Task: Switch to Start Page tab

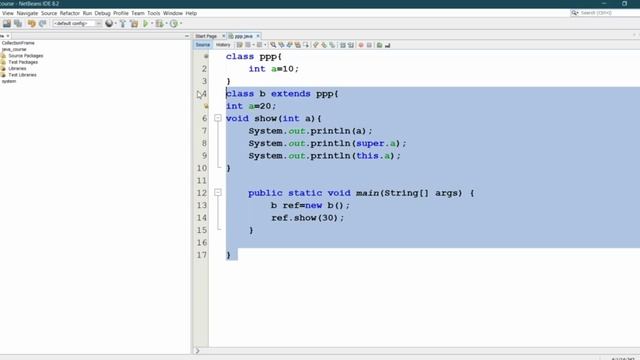Action: point(206,36)
